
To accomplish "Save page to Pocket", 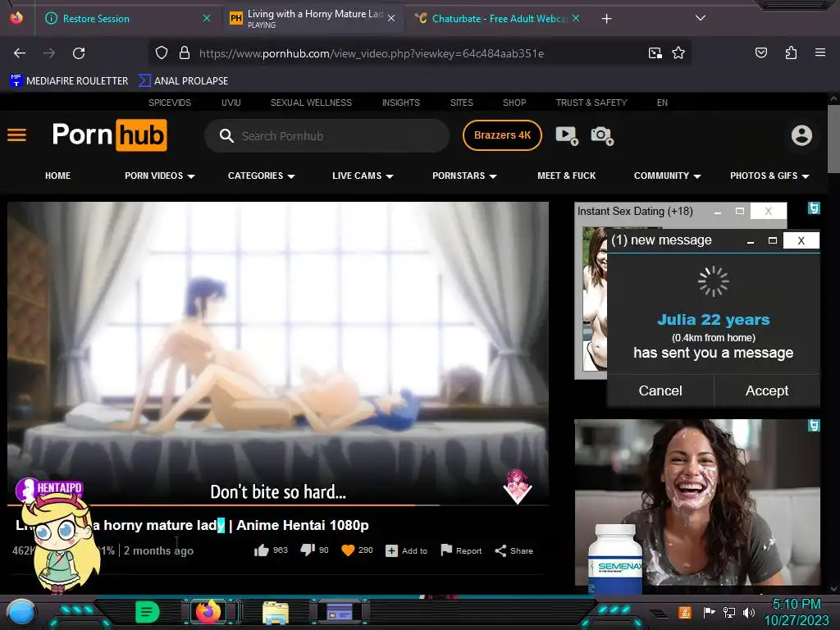I will click(x=760, y=52).
